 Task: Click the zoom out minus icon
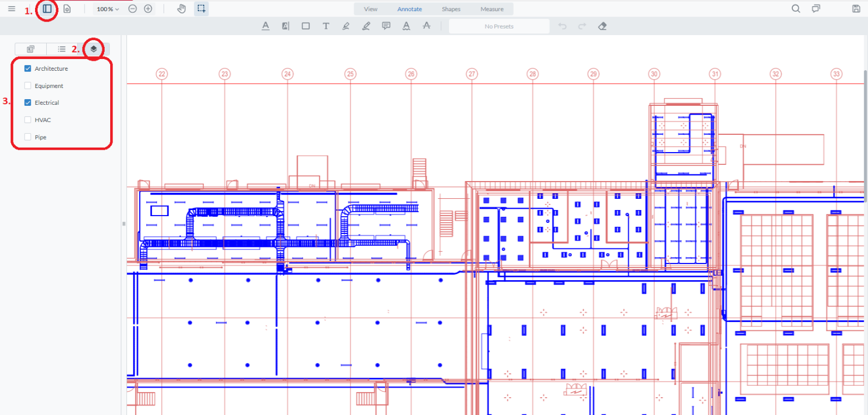coord(132,9)
